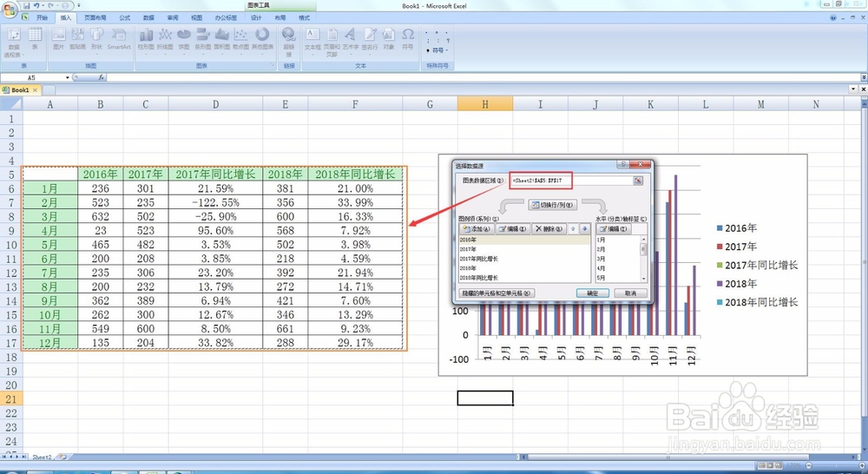The width and height of the screenshot is (868, 474).
Task: Choose the Area chart (面积图) icon
Action: [x=221, y=40]
